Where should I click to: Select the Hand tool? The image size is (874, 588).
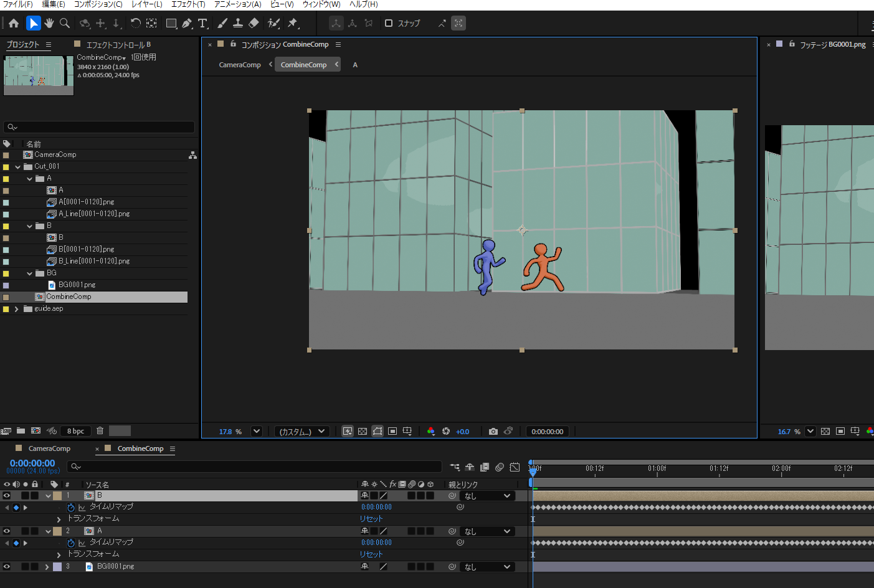49,24
